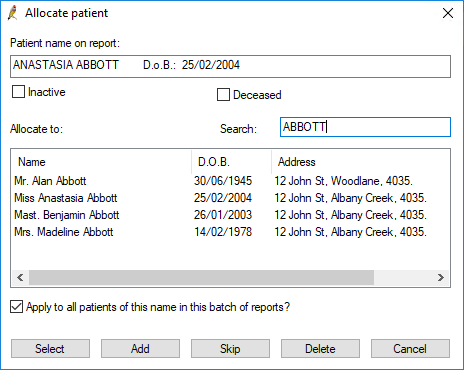The width and height of the screenshot is (464, 370).
Task: Tick the Inactive checkbox
Action: pyautogui.click(x=18, y=92)
